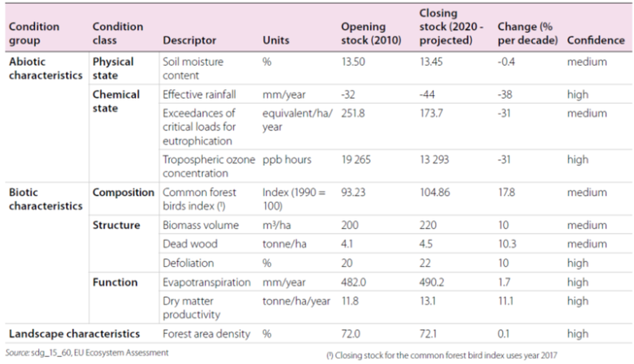Click the source note "sdg_15_60, EU Ecosystem Assessment"
This screenshot has height=364, width=634.
[87, 352]
